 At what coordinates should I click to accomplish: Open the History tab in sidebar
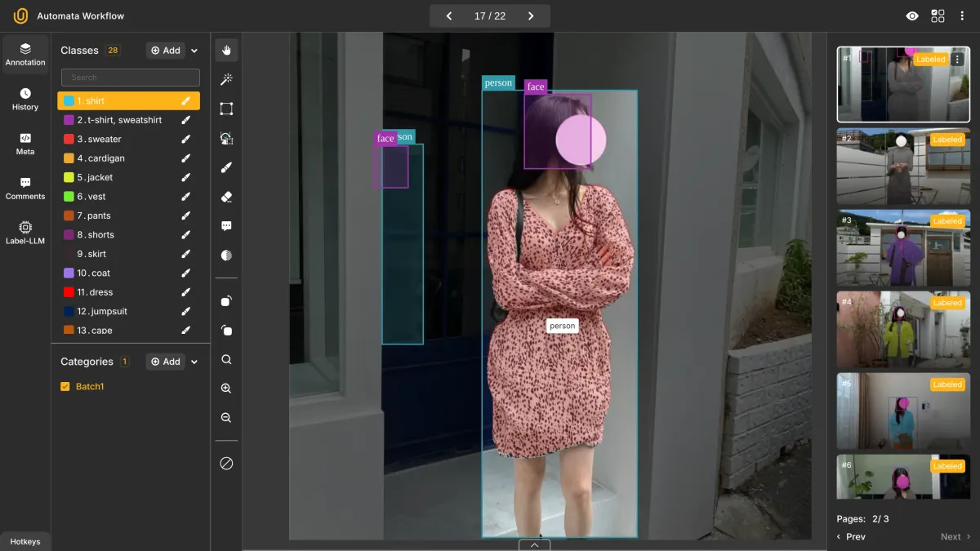(x=25, y=99)
